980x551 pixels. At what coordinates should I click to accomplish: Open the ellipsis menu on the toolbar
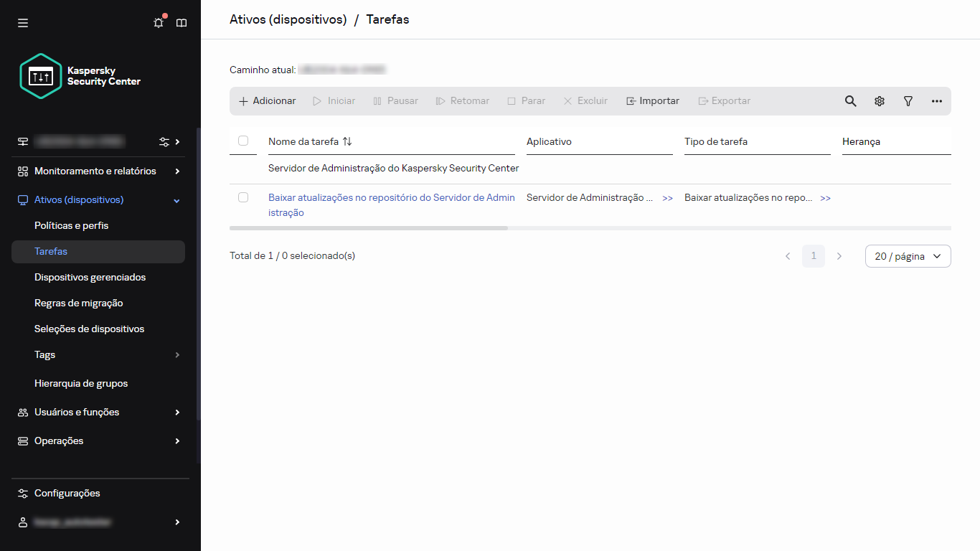pyautogui.click(x=936, y=101)
